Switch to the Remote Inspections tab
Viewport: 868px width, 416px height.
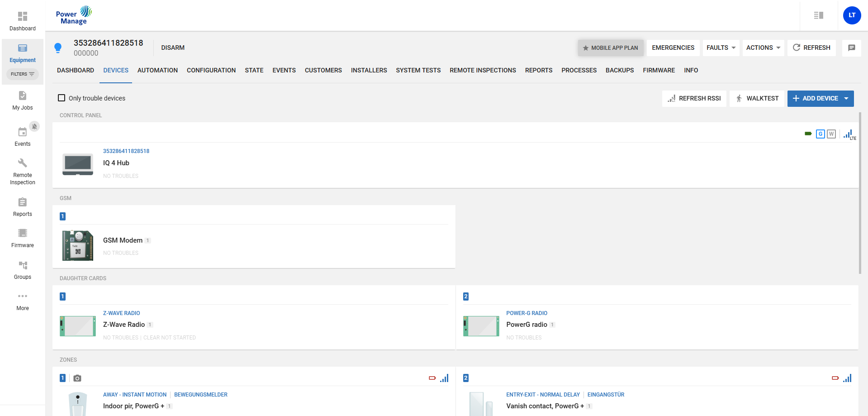(482, 70)
